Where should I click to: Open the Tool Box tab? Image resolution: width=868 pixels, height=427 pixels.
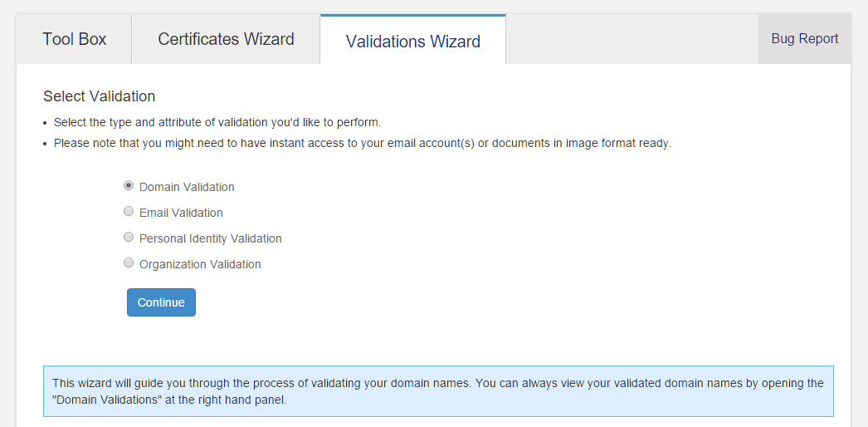(x=75, y=39)
